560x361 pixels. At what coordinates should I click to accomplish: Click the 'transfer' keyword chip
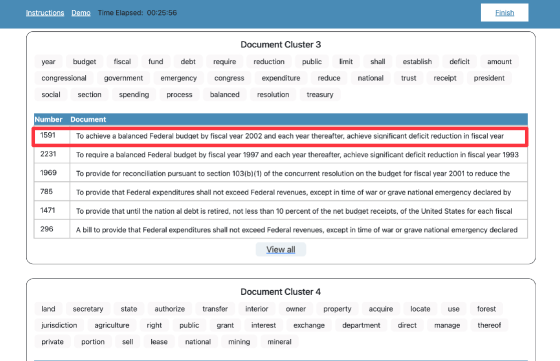click(215, 309)
